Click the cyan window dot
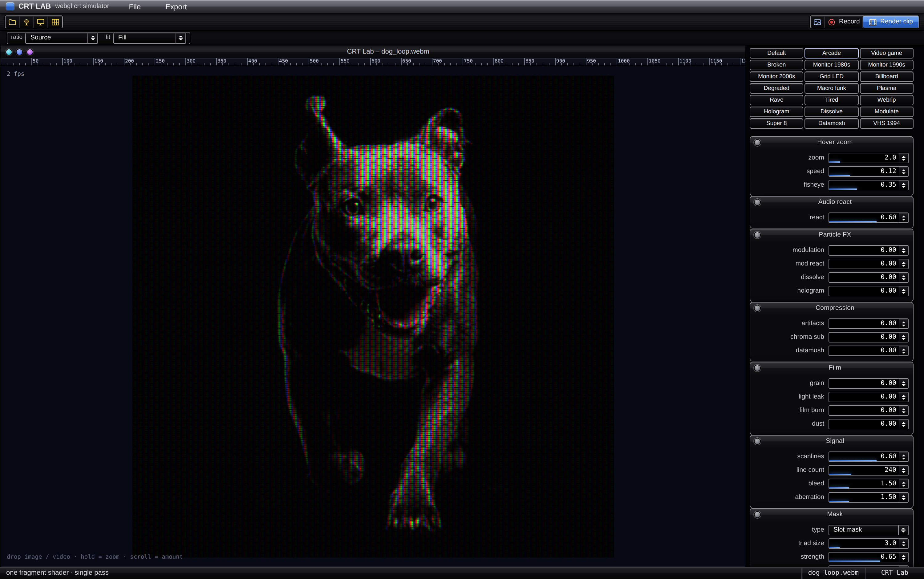924x579 pixels. (9, 52)
